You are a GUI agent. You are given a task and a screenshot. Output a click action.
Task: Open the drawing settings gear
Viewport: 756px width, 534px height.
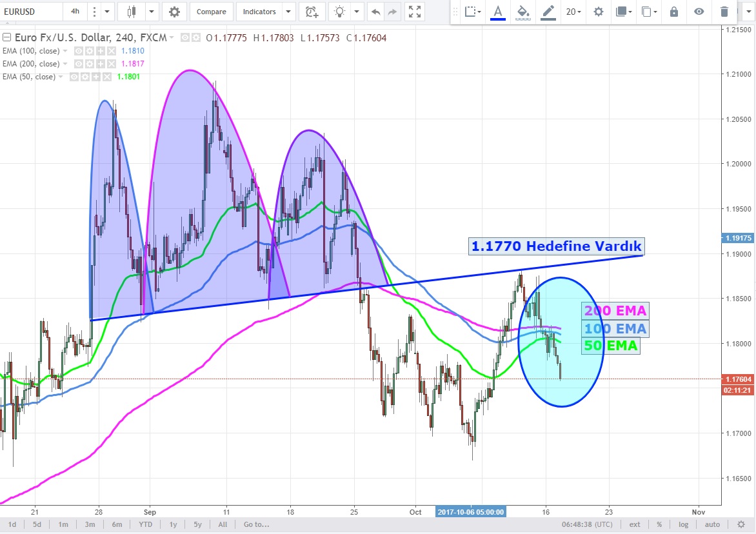[599, 12]
